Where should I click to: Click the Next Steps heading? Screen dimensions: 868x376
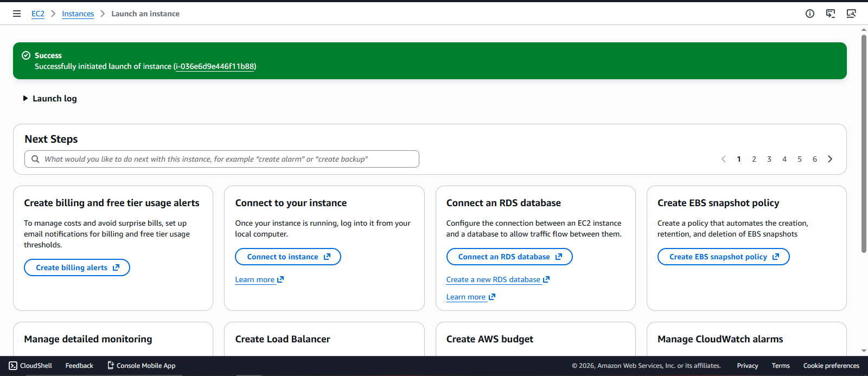coord(51,139)
